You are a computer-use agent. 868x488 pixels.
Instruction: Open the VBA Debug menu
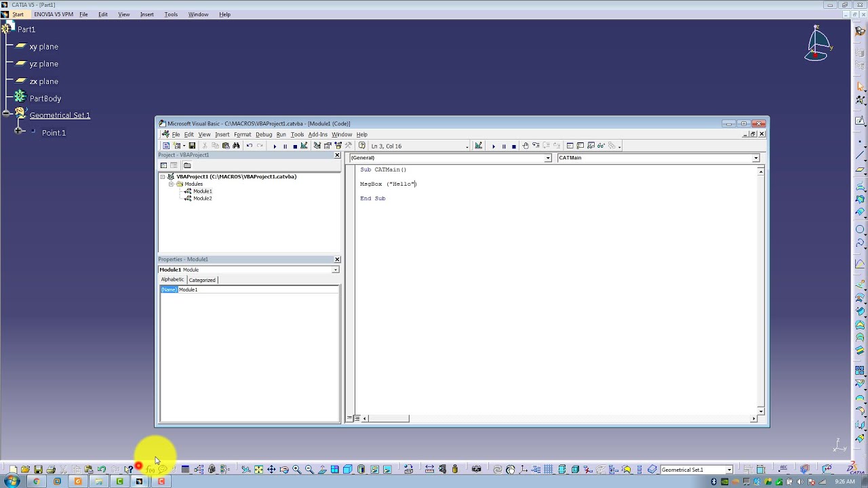[x=264, y=134]
